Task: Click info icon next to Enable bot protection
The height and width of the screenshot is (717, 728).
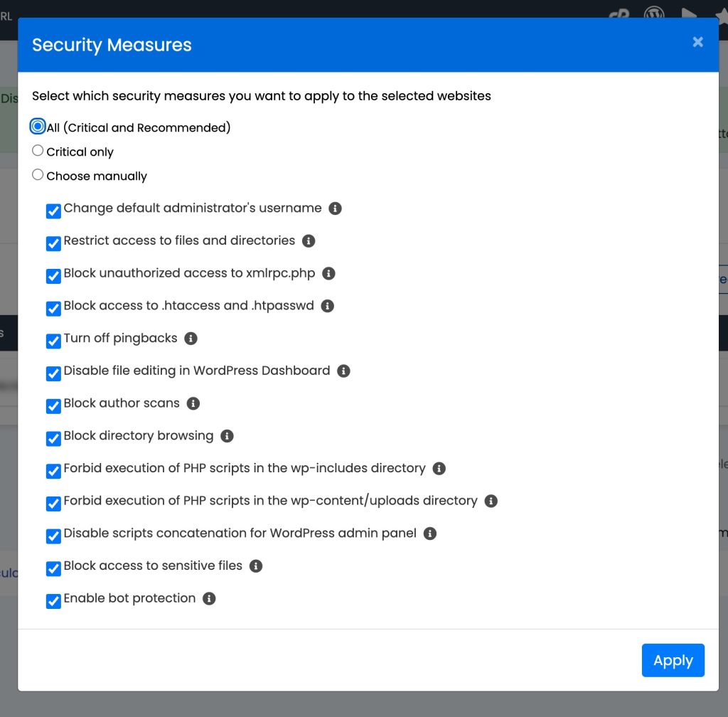Action: tap(209, 599)
